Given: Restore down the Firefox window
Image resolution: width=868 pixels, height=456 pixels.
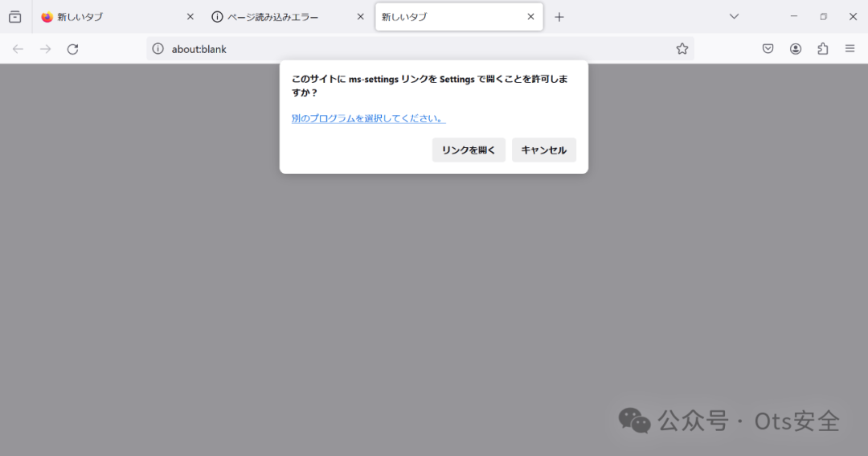Looking at the screenshot, I should (823, 17).
